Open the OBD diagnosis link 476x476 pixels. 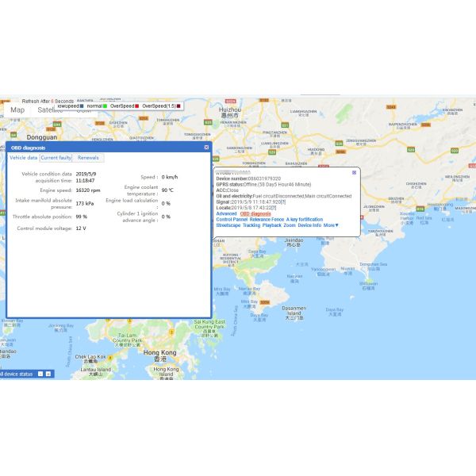point(255,213)
